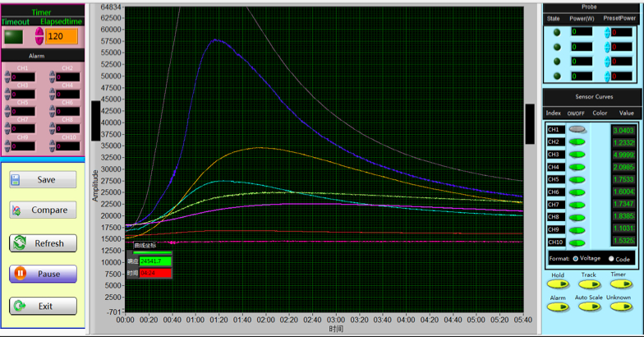The image size is (644, 337).
Task: Click the green exit arrow icon
Action: (20, 306)
